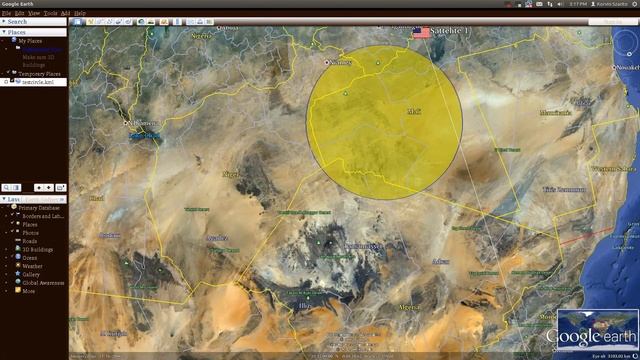This screenshot has height=360, width=640.
Task: Move selected place up with arrow icon
Action: (39, 188)
